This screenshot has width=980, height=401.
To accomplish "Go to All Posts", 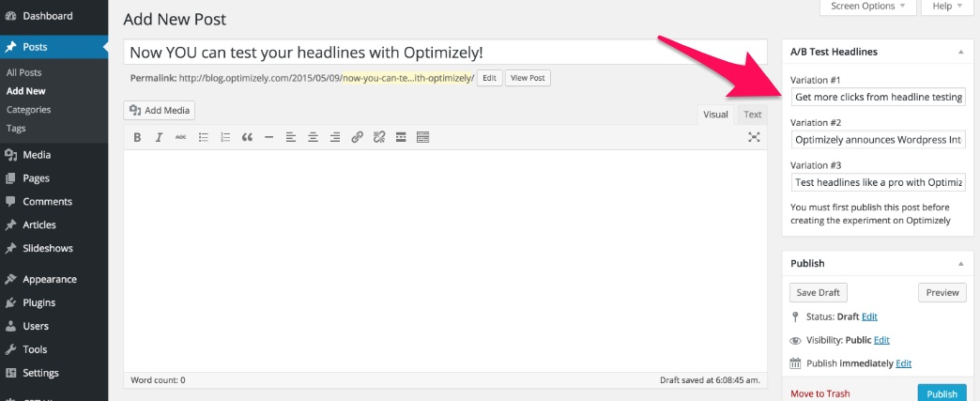I will [x=23, y=72].
